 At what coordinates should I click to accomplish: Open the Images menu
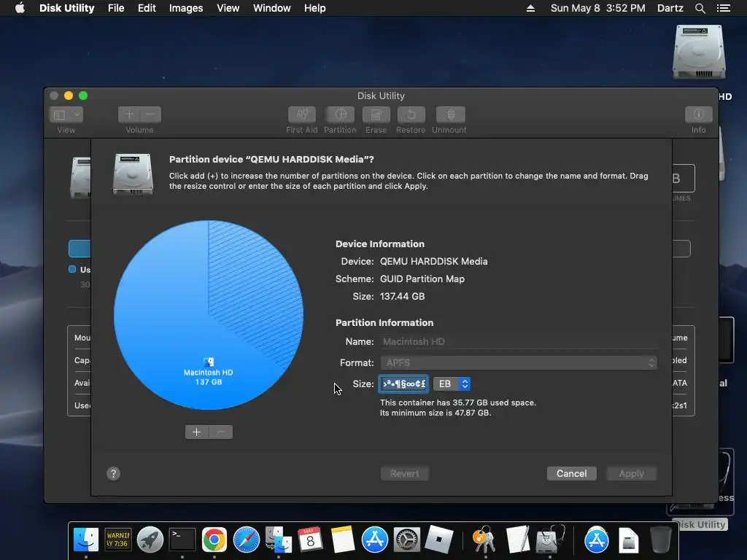point(186,8)
